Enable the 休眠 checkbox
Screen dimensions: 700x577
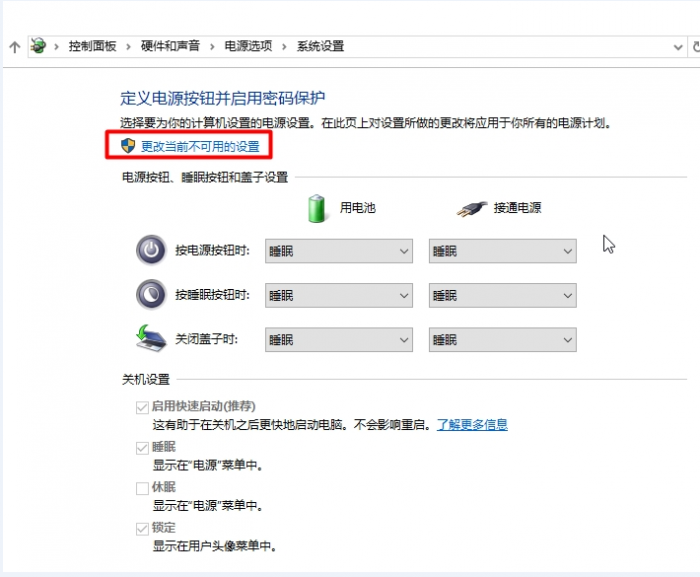142,488
